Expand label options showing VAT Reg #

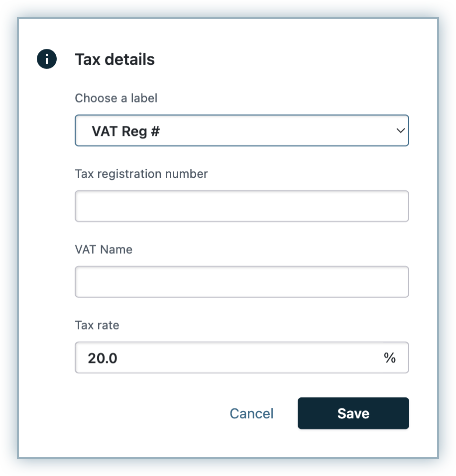(241, 131)
